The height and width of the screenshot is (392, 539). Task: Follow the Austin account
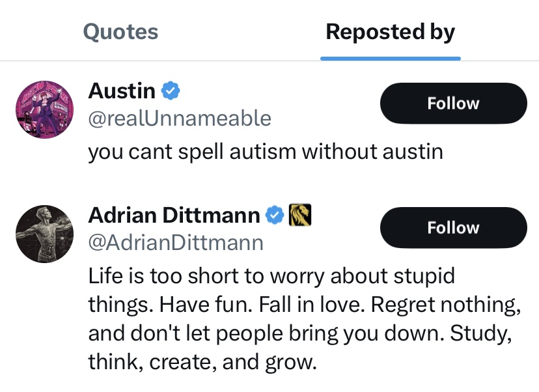453,104
